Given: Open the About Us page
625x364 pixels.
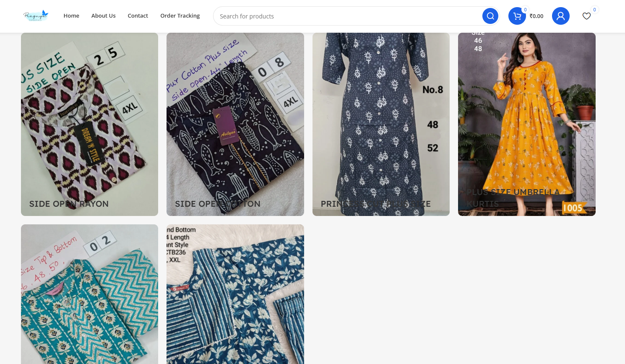Looking at the screenshot, I should (103, 16).
